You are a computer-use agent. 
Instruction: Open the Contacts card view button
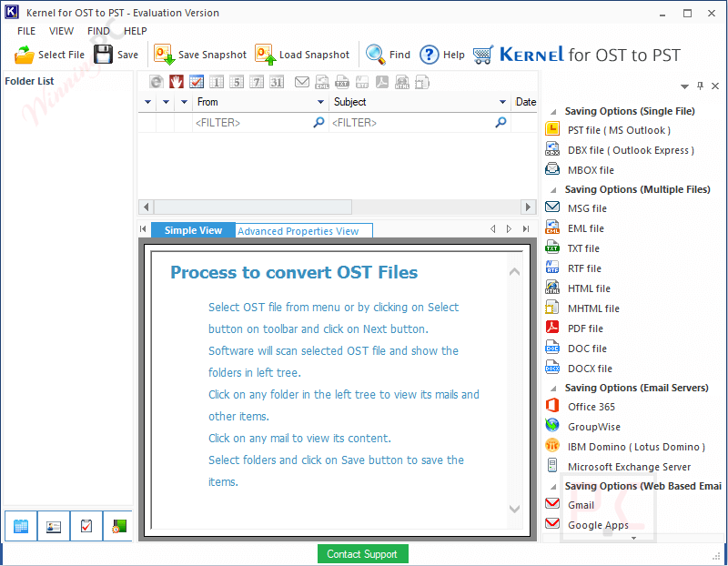[x=54, y=526]
